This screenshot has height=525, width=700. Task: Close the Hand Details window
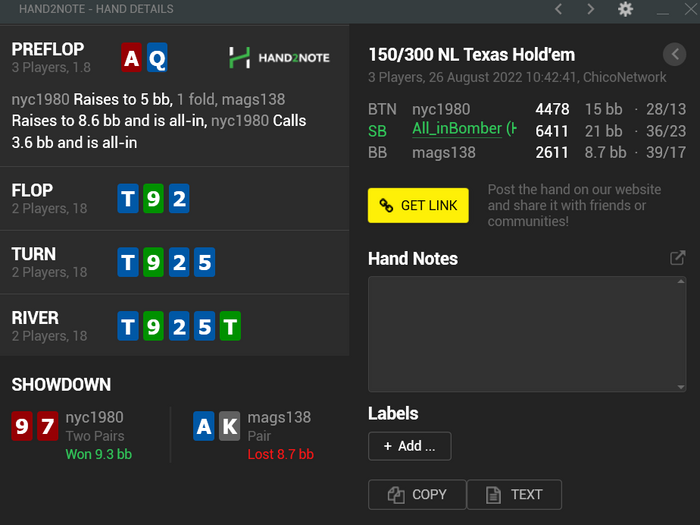690,9
